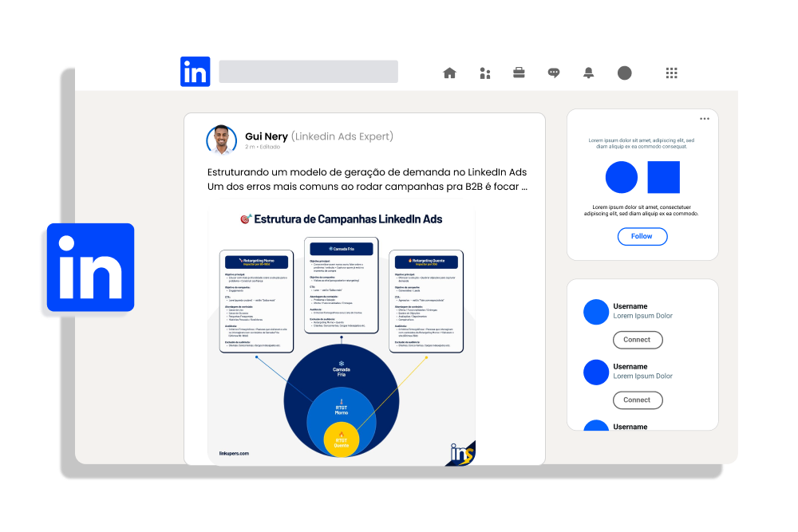798x532 pixels.
Task: Follow the suggested page
Action: [642, 236]
